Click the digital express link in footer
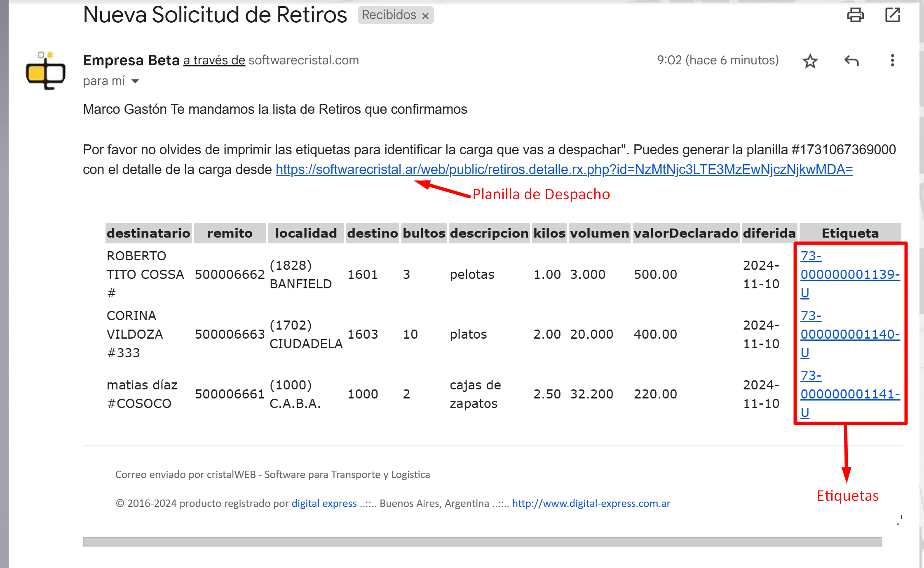Screen dimensions: 924x568 [324, 503]
